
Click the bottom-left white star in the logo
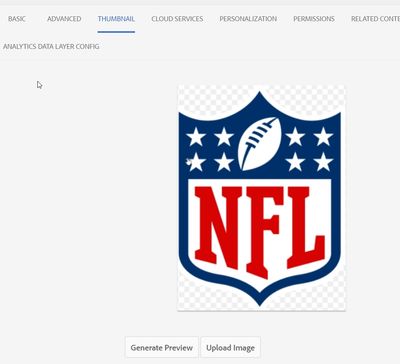(196, 163)
